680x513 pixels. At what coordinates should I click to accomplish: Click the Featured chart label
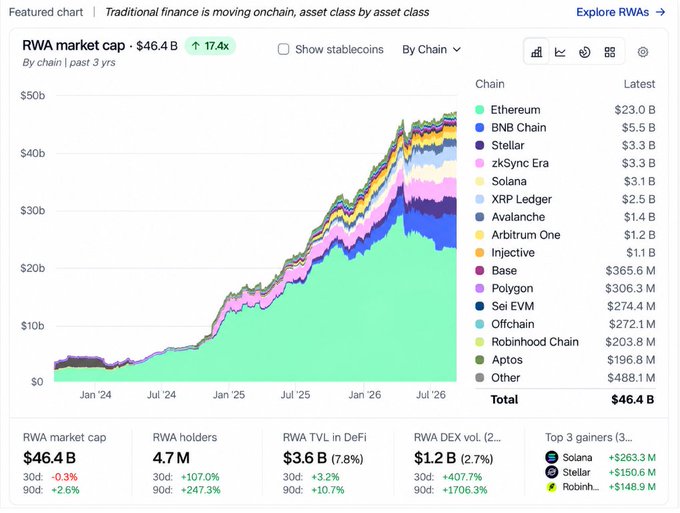pos(46,12)
